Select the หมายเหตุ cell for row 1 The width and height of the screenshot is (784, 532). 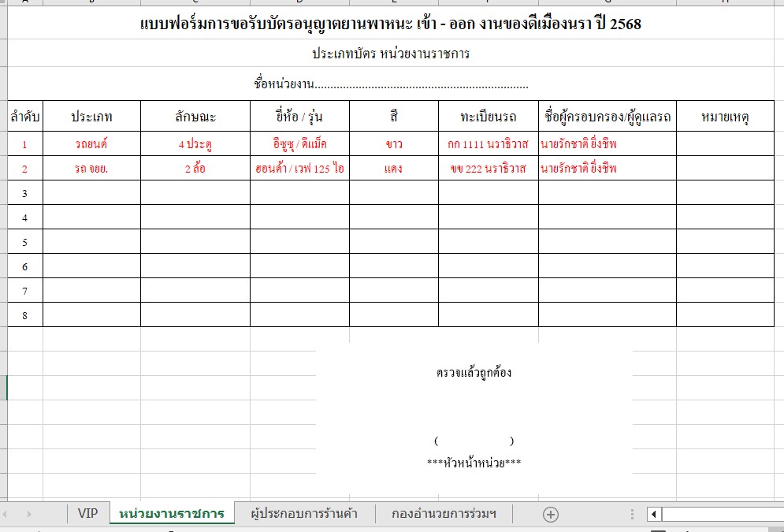click(724, 144)
